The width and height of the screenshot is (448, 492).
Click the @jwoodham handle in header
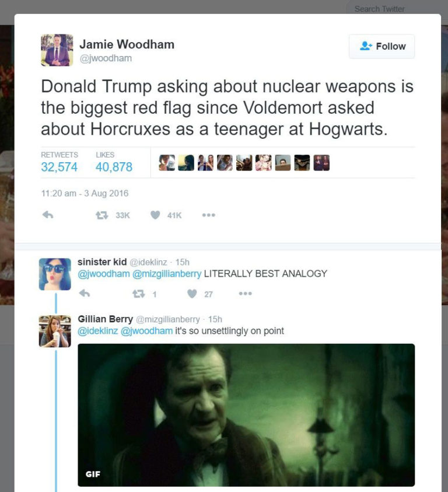pyautogui.click(x=106, y=58)
